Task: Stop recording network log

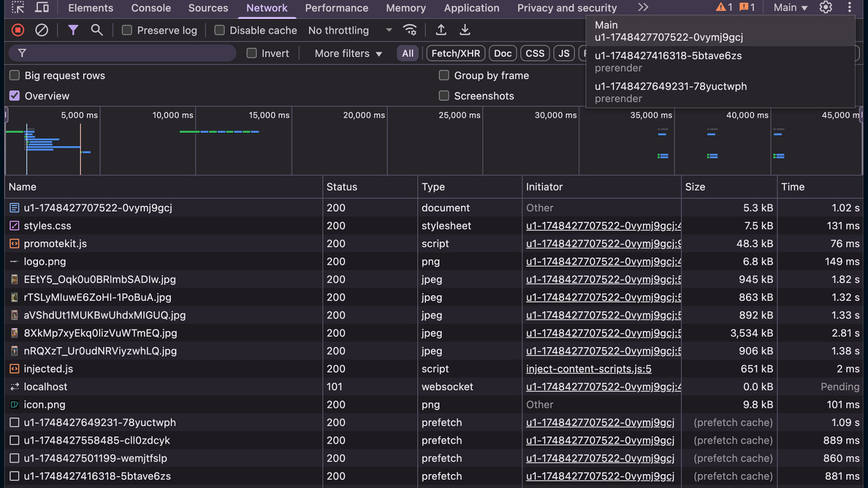Action: tap(18, 30)
